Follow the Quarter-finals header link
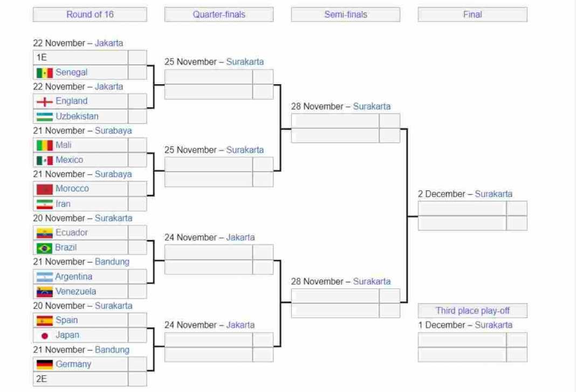 (x=219, y=15)
